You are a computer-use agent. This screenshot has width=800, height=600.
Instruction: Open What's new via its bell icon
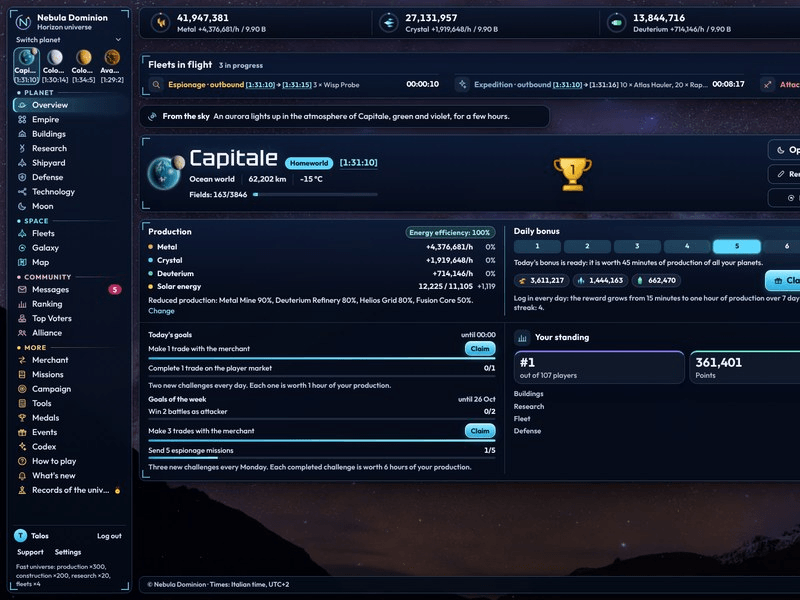[22, 476]
